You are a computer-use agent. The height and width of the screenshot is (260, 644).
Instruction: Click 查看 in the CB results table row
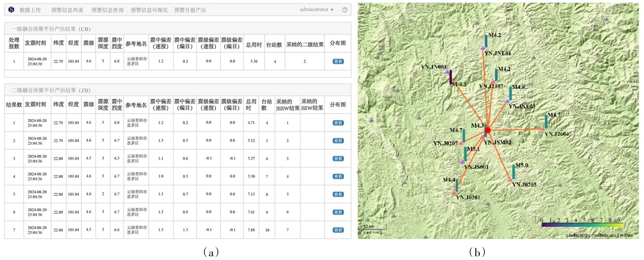click(x=338, y=62)
